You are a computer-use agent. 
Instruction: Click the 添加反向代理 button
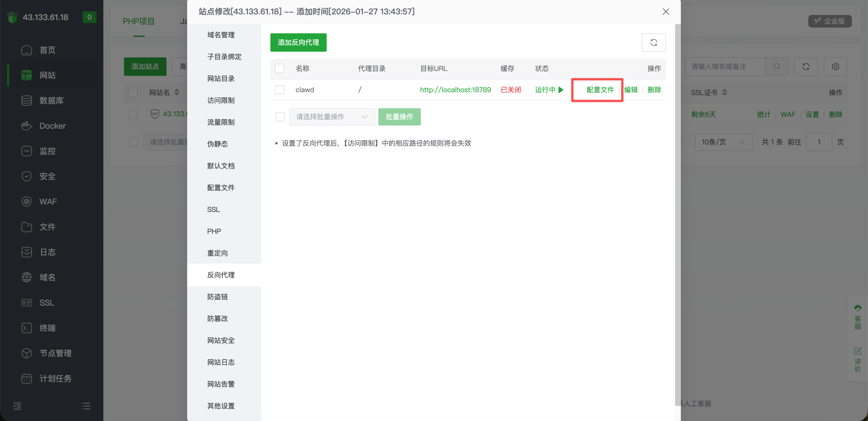pyautogui.click(x=298, y=42)
